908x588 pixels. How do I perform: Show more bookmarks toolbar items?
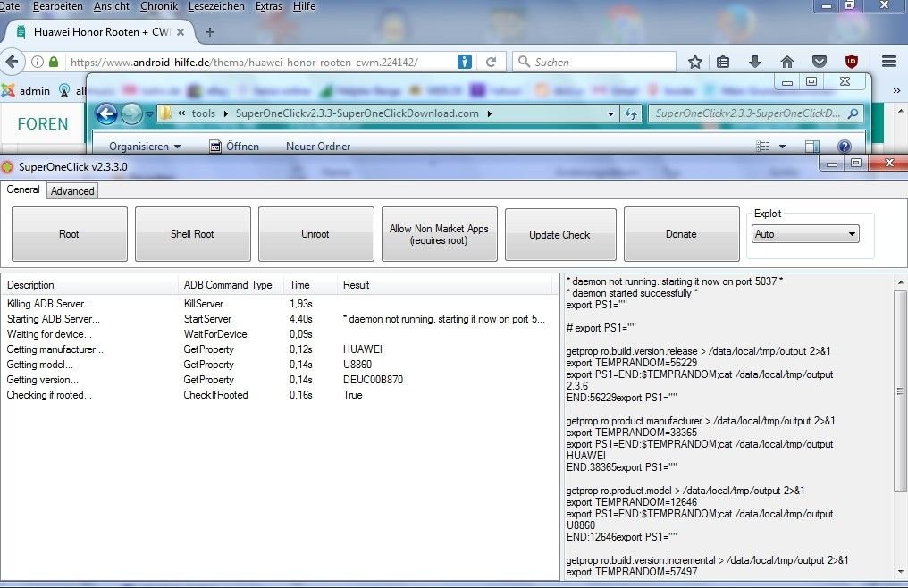(896, 91)
